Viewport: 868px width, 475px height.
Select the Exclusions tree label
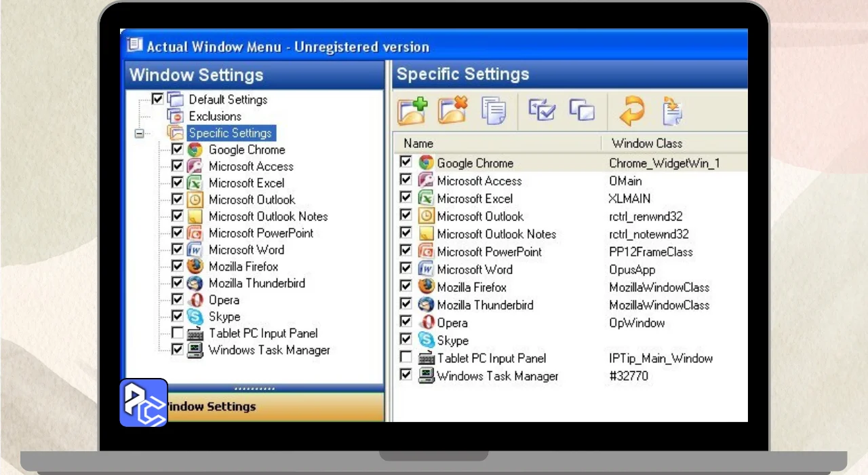215,116
